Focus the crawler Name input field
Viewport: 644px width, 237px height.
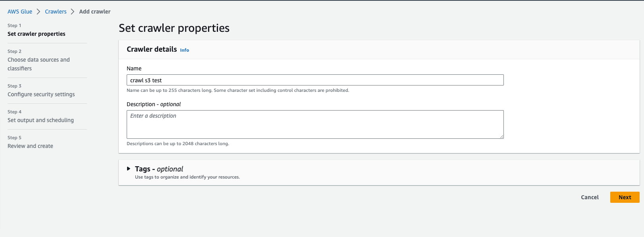(315, 80)
